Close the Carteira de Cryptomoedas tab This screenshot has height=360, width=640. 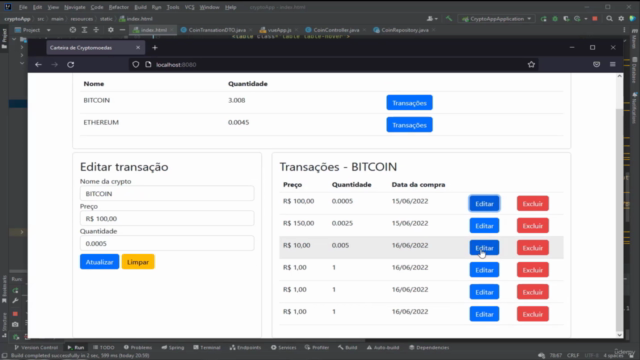pyautogui.click(x=138, y=48)
